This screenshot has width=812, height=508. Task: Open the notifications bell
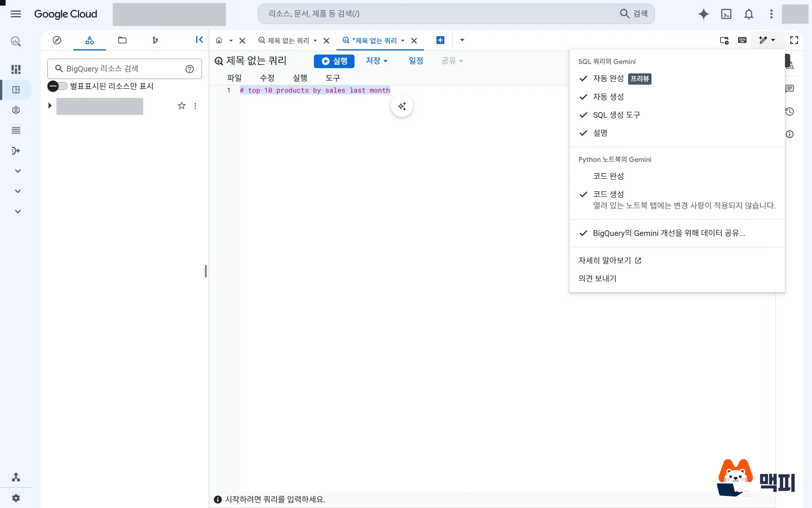[x=749, y=14]
